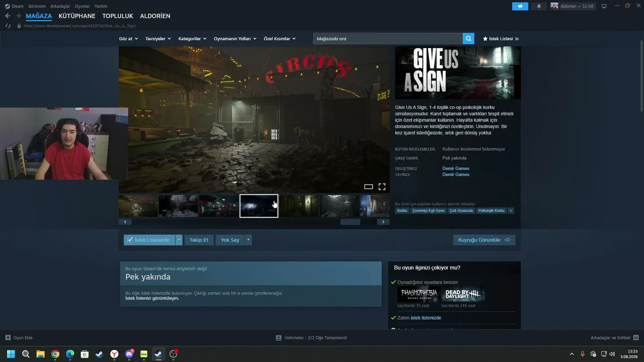Open the Yardım menu
The width and height of the screenshot is (644, 362).
pos(101,6)
